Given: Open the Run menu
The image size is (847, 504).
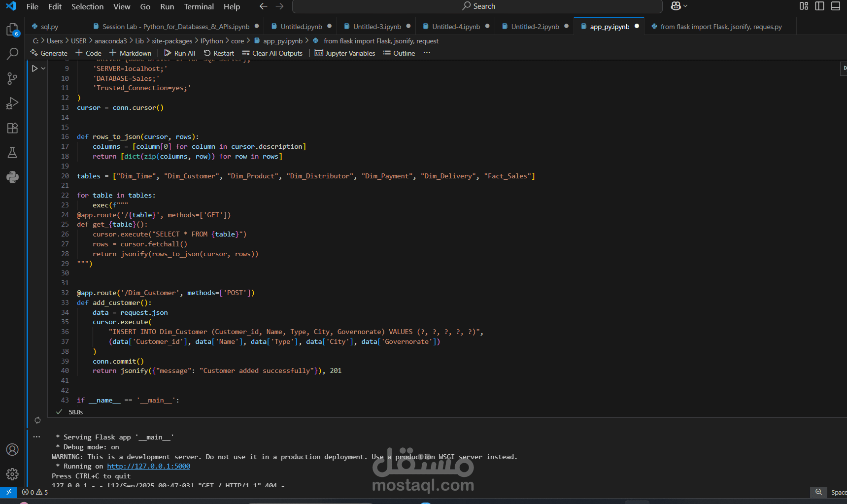Looking at the screenshot, I should coord(167,6).
